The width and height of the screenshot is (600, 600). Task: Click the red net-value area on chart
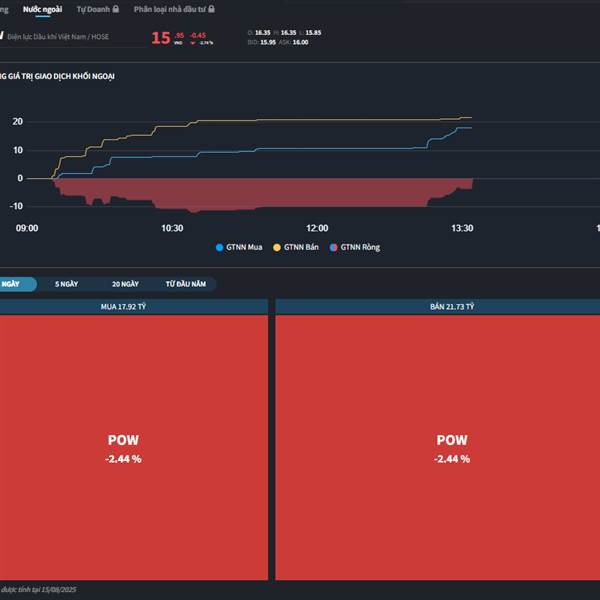click(268, 193)
